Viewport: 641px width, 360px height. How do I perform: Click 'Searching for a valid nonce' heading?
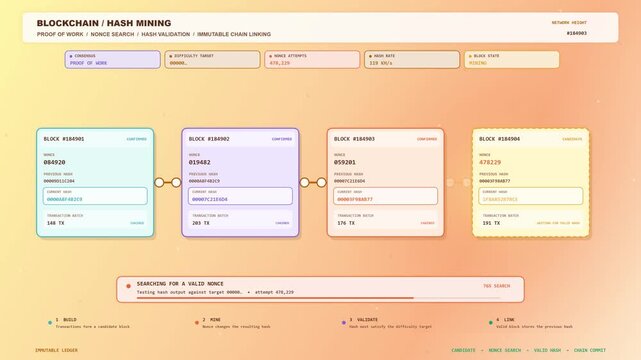(x=180, y=284)
